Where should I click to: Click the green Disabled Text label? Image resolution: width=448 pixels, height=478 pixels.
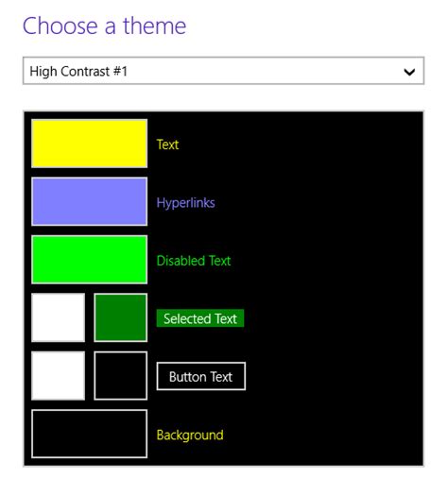click(x=194, y=261)
